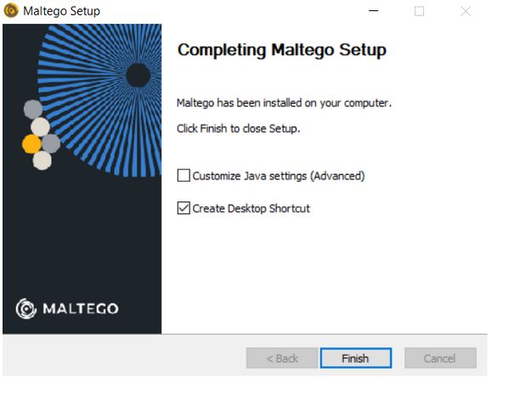Click the "Maltego Setup" title bar text
Screen dimensions: 532x406
(x=61, y=11)
